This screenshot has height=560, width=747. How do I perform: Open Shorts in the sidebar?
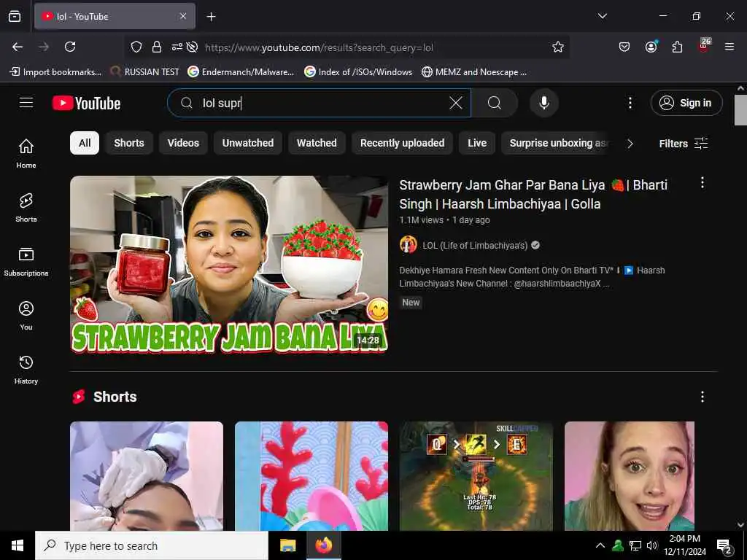coord(26,208)
